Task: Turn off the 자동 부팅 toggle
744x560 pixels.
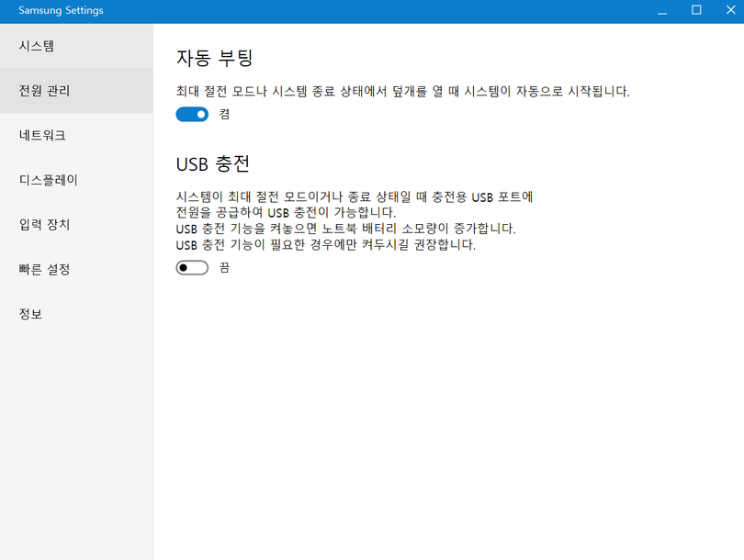Action: (192, 114)
